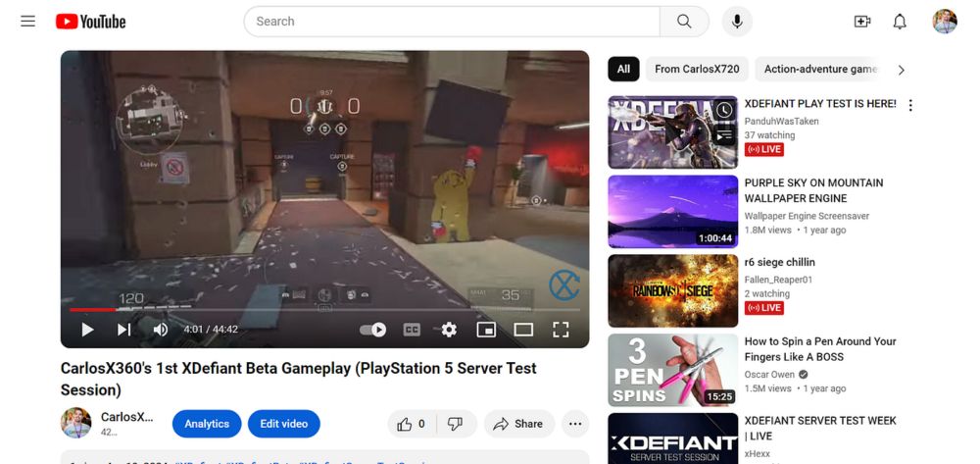Open title r6 siege chillin
The height and width of the screenshot is (464, 980).
(x=779, y=262)
